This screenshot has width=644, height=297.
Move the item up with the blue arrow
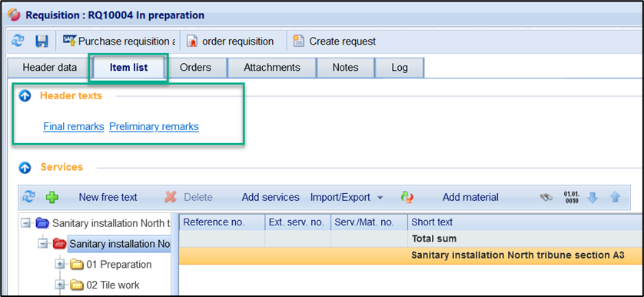[x=615, y=198]
